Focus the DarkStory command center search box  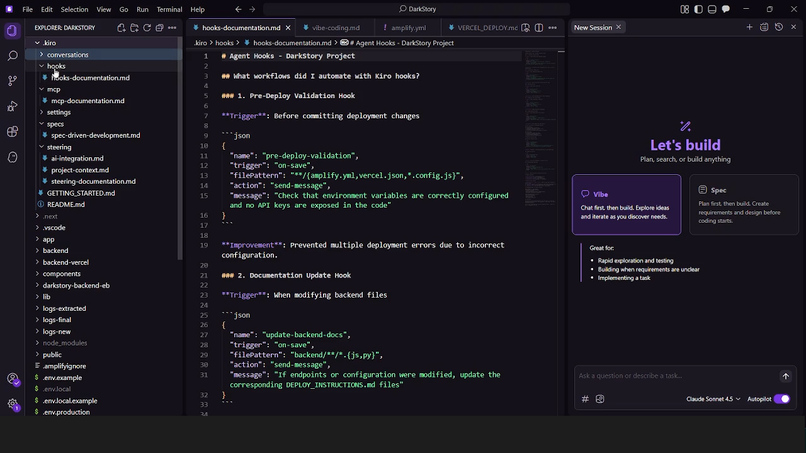(x=417, y=9)
